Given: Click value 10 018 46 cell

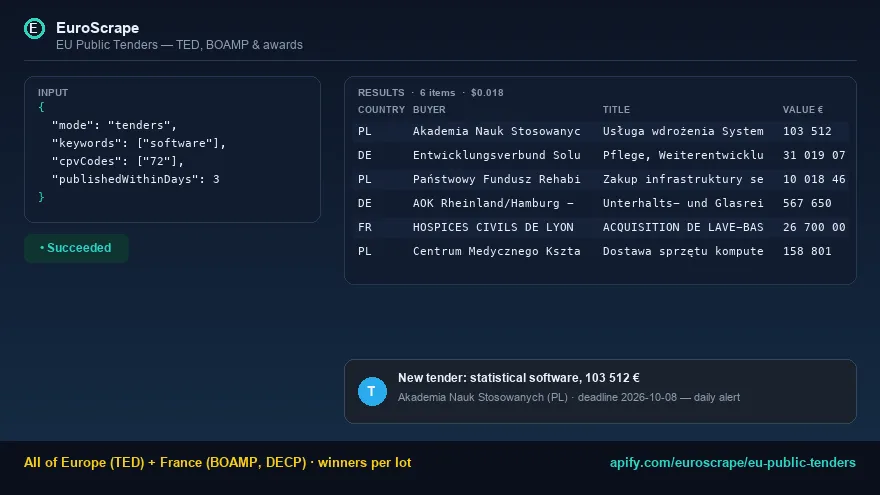Looking at the screenshot, I should coord(814,179).
